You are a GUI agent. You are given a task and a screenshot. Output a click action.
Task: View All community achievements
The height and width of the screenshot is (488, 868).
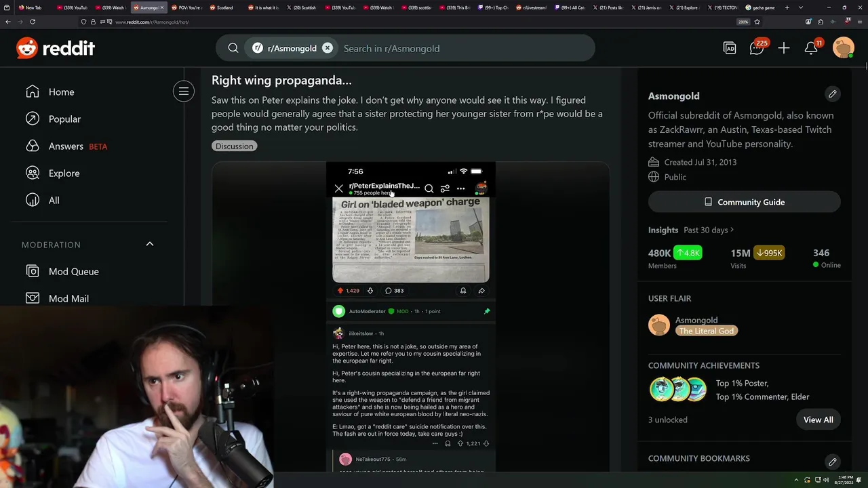(x=818, y=420)
